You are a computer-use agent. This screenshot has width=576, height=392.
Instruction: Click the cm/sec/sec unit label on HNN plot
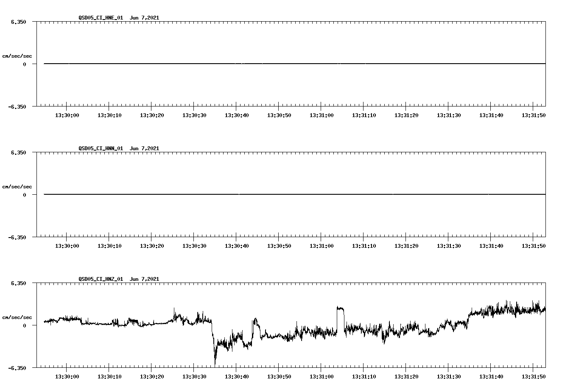[17, 187]
